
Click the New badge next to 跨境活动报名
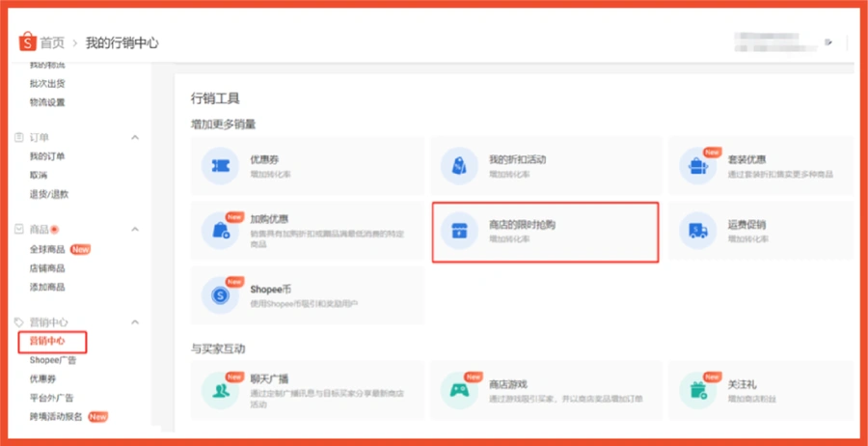tap(98, 417)
